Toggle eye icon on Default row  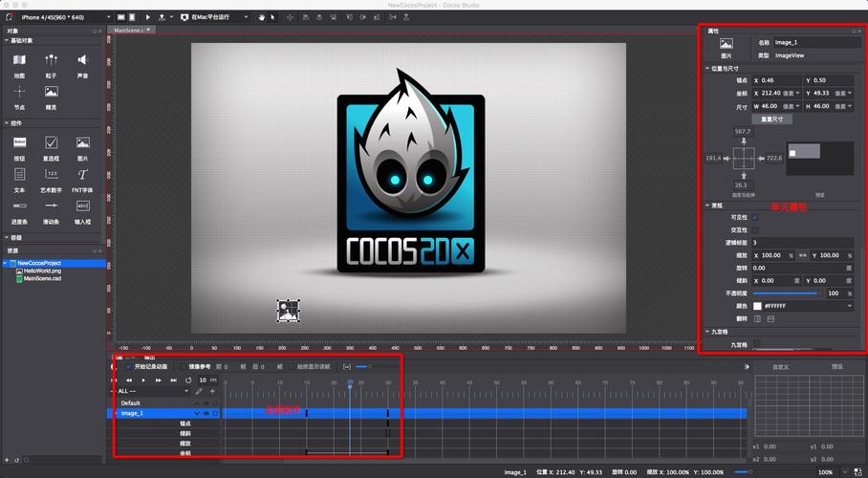(206, 403)
